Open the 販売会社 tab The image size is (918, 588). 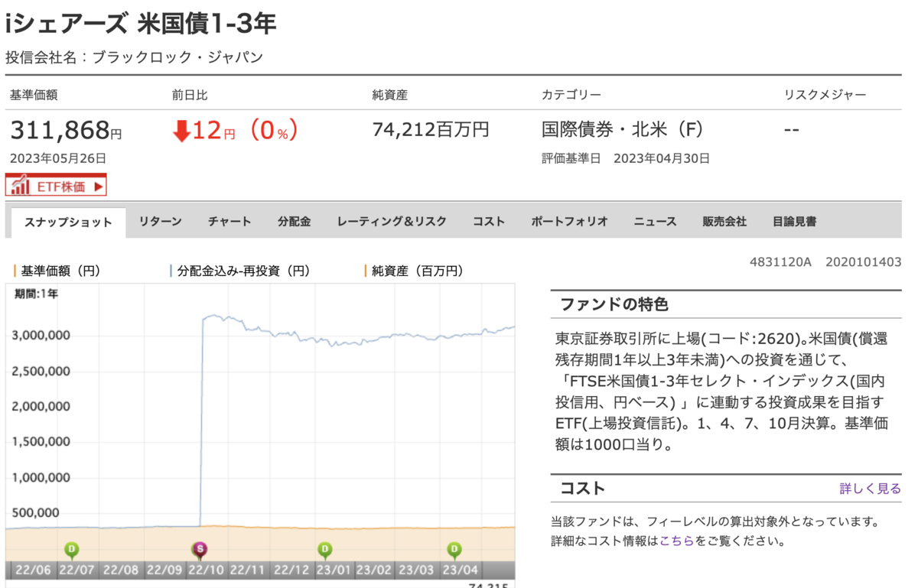coord(724,222)
